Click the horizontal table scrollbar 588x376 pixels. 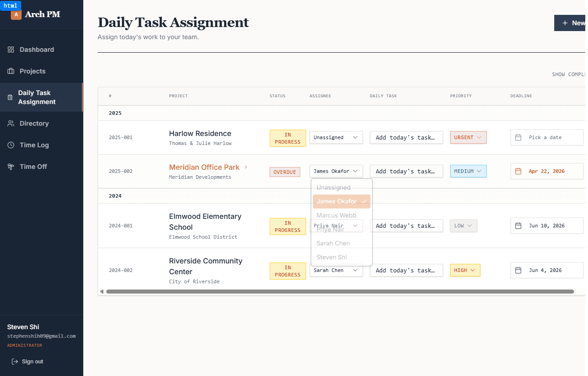point(340,292)
